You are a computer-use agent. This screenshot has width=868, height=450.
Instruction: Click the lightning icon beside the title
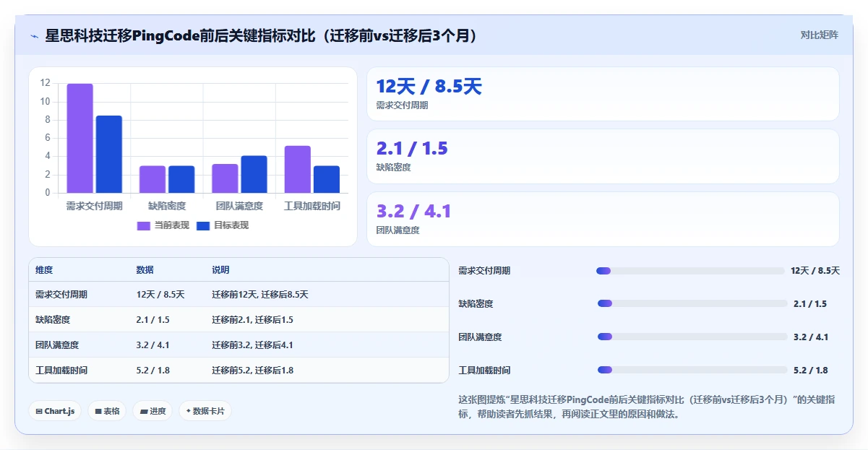click(34, 36)
